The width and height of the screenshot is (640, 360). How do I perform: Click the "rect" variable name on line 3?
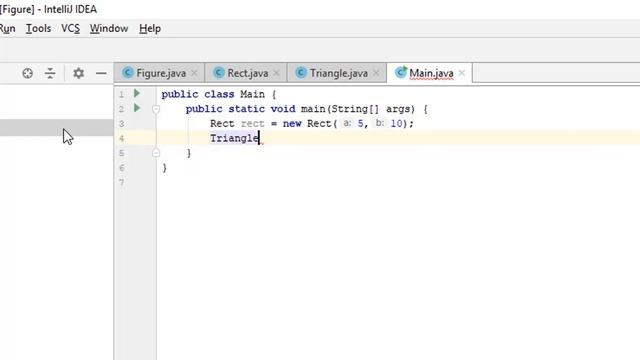[x=252, y=124]
